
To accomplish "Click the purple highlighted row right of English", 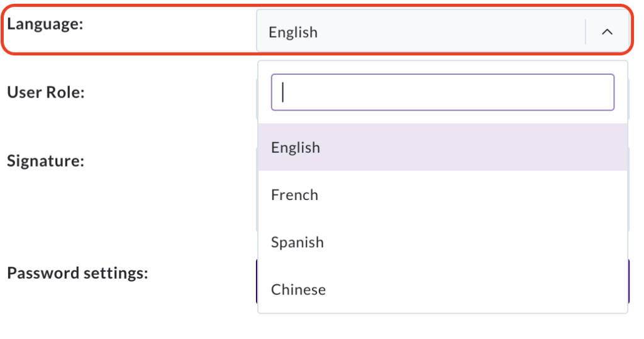I will [x=474, y=147].
